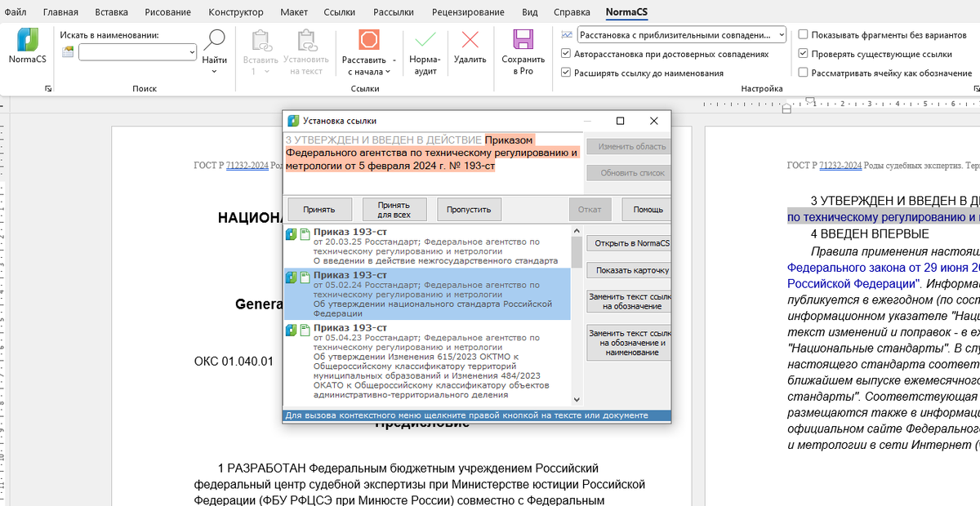Click document icon of Приказ dated 05.02.24
The width and height of the screenshot is (980, 506).
pyautogui.click(x=305, y=277)
